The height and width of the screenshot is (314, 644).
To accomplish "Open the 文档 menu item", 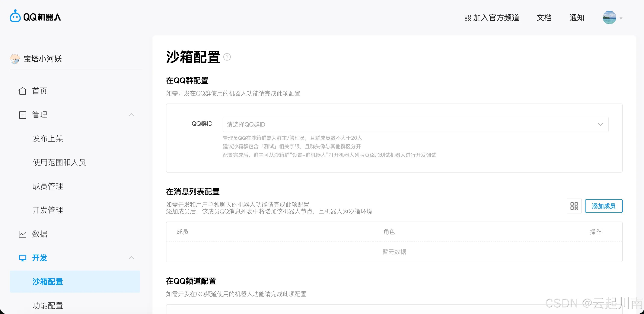I will (544, 17).
